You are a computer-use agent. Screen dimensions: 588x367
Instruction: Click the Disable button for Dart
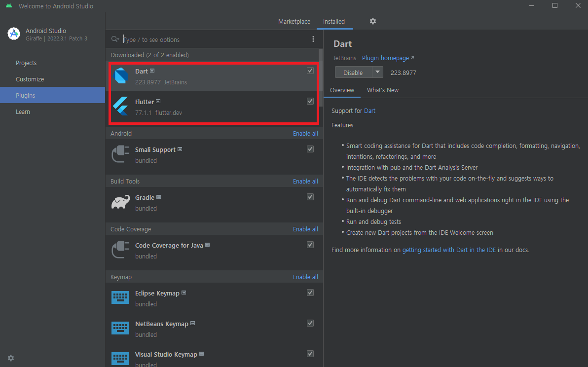click(x=353, y=73)
